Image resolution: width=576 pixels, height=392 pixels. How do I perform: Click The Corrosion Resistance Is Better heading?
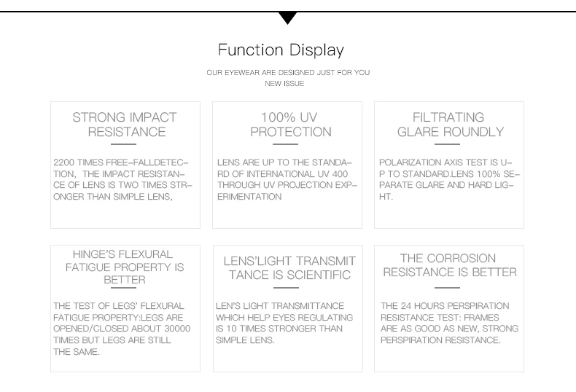(x=450, y=265)
